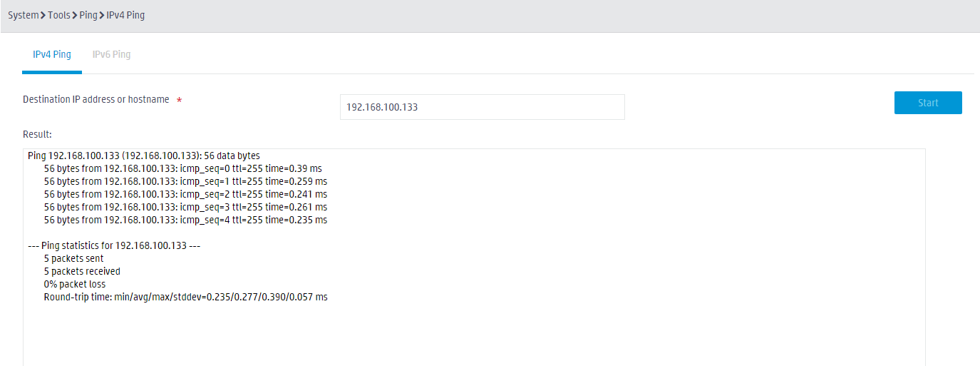The height and width of the screenshot is (366, 980).
Task: Click the Result label above the output box
Action: coord(37,134)
